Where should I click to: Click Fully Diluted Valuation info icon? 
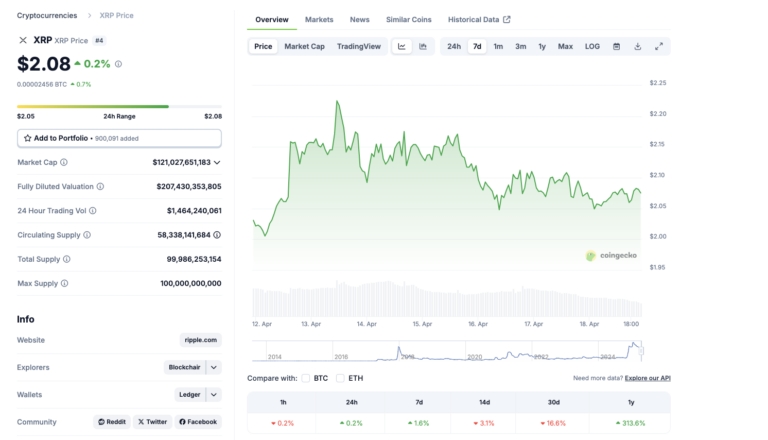[x=100, y=186]
